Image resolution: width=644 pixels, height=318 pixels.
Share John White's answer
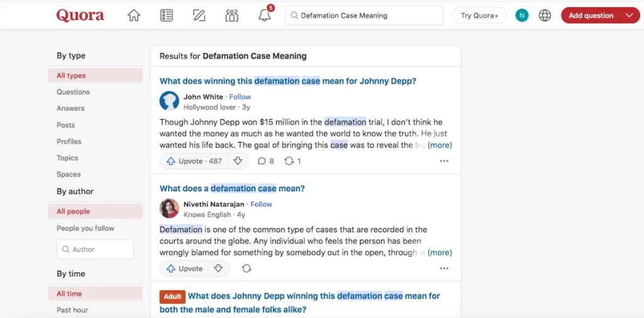(x=292, y=161)
